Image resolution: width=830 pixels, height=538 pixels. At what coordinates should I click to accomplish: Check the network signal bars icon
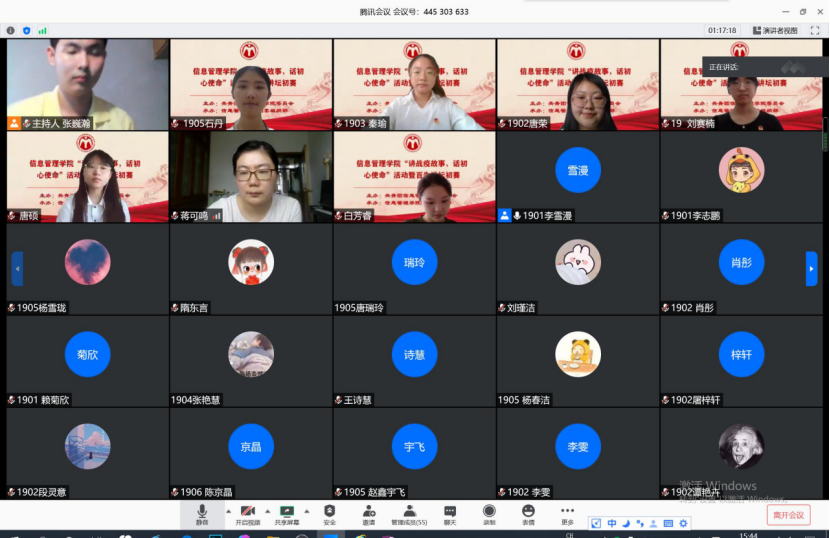(43, 30)
